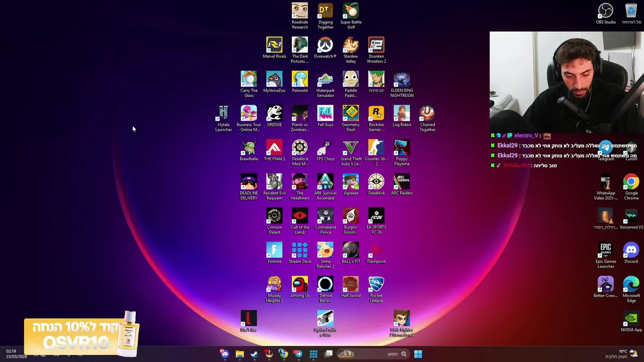The height and width of the screenshot is (362, 644).
Task: Launch Palworld from the desktop
Action: [x=300, y=82]
